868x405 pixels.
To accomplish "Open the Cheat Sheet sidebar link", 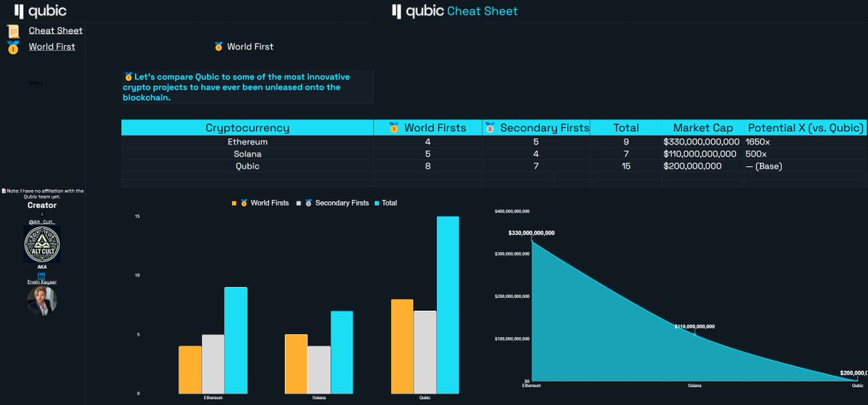I will [56, 30].
